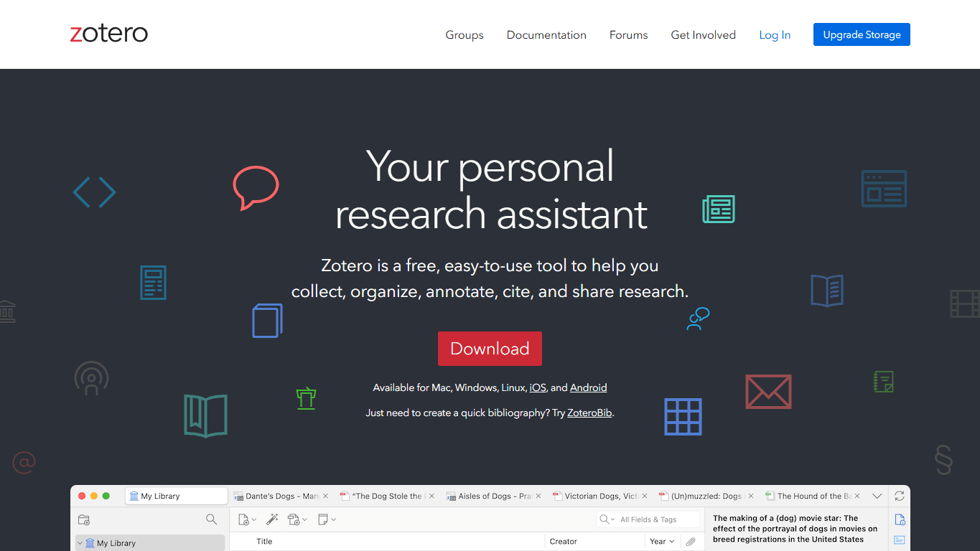This screenshot has height=551, width=980.
Task: Click the magic wand Add by Identifier icon
Action: click(272, 519)
